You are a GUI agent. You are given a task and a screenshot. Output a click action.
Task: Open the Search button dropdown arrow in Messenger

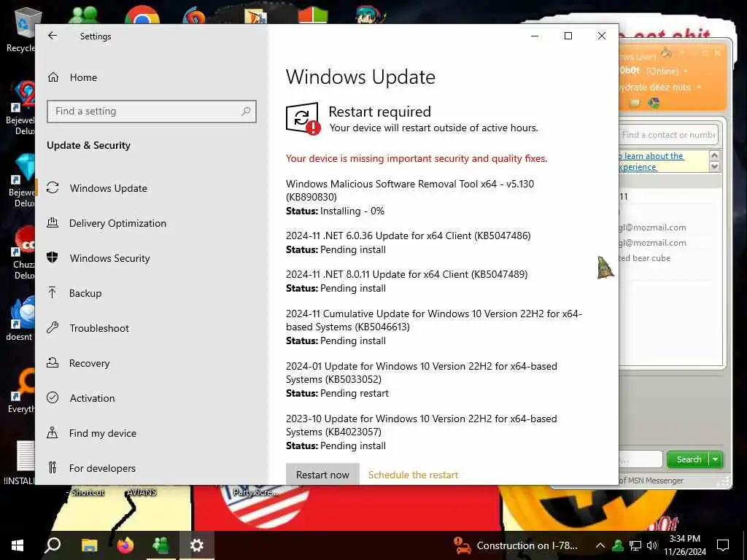(716, 459)
